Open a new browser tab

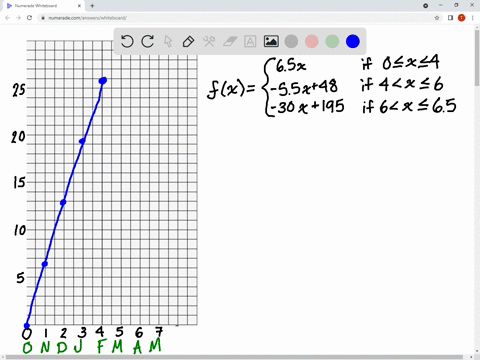pos(92,6)
